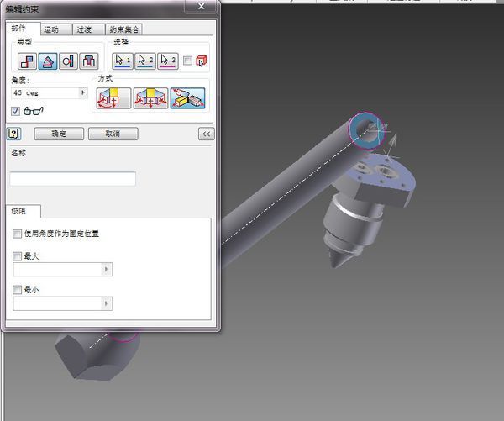Select the Insert constraint type icon

(89, 61)
